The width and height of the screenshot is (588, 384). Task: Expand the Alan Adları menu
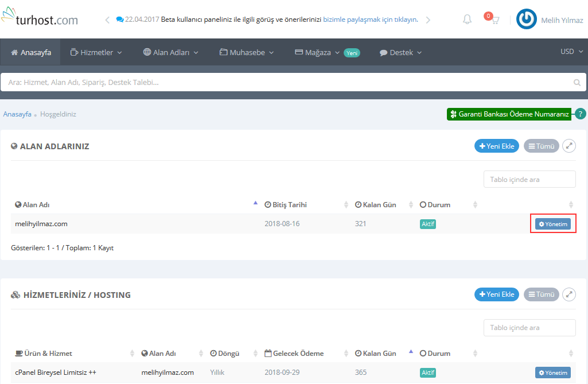pyautogui.click(x=170, y=52)
